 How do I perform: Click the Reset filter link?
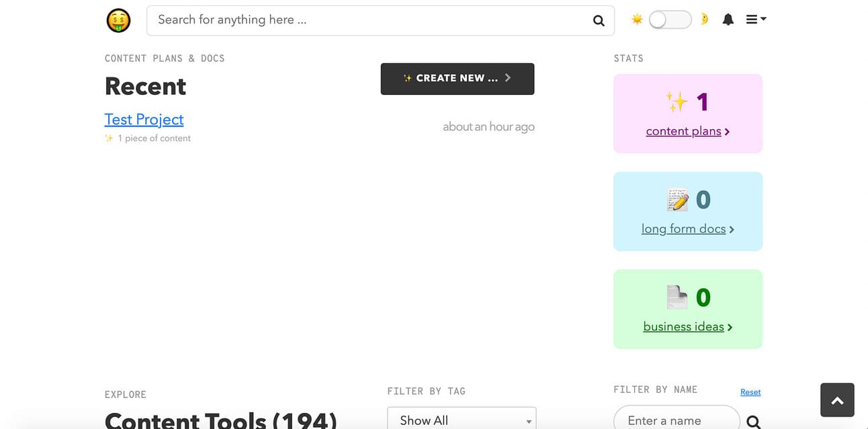[x=750, y=392]
